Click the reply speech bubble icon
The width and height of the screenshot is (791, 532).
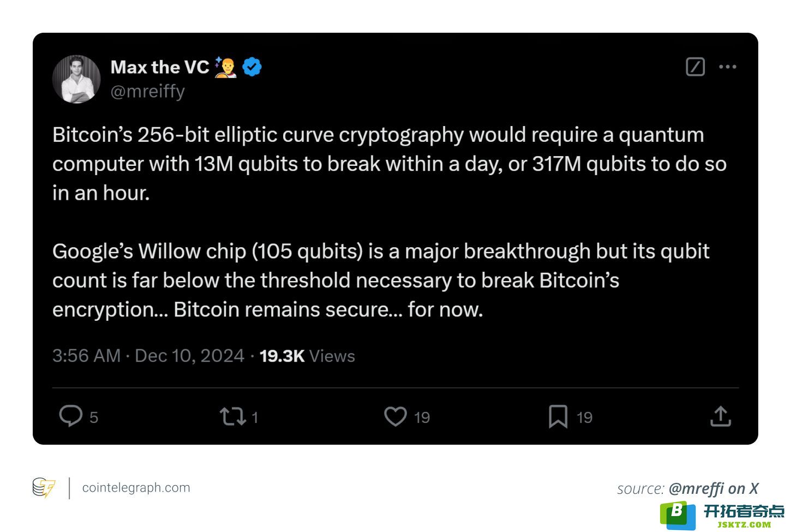tap(71, 416)
